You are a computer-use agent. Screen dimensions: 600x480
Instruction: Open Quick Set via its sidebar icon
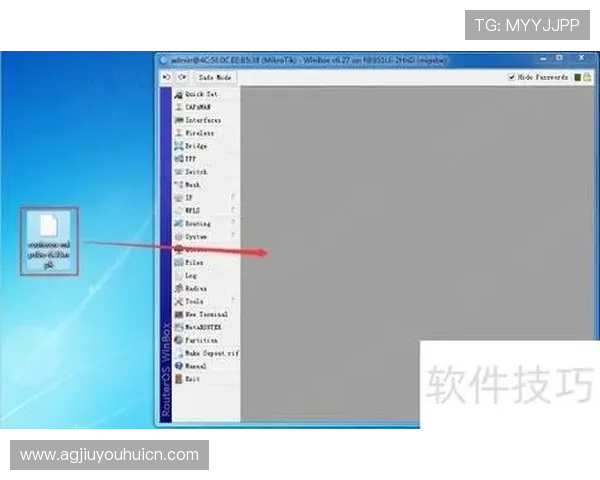pyautogui.click(x=179, y=94)
